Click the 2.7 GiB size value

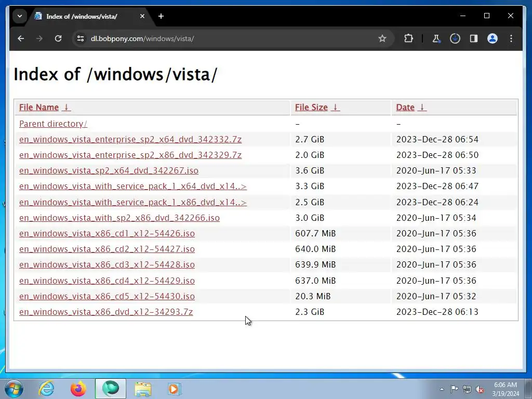pos(310,139)
